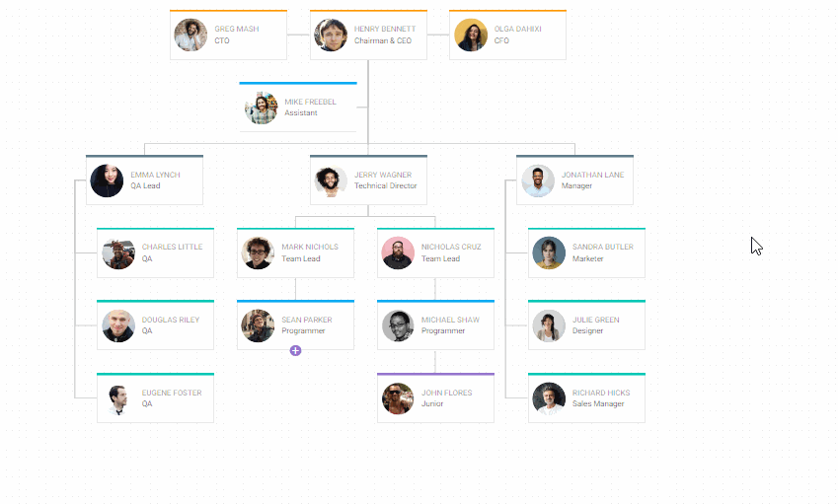Image resolution: width=838 pixels, height=504 pixels.
Task: Select Jonathan Lane's avatar picture
Action: (538, 180)
